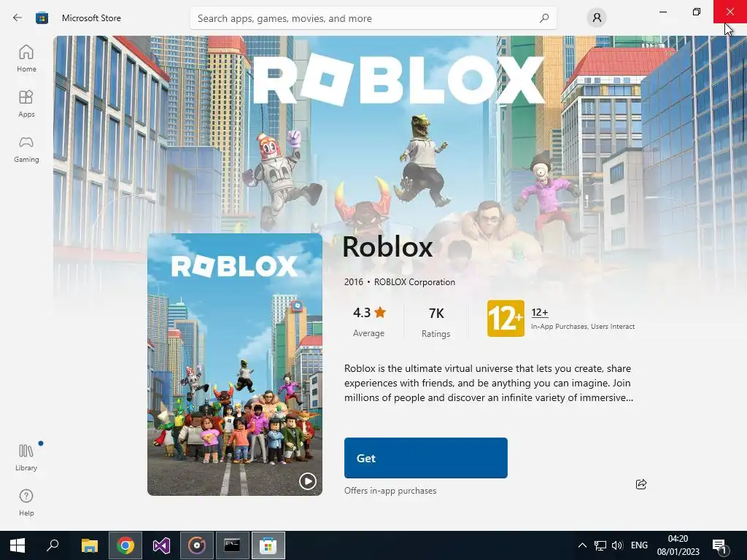
Task: Open the circular orange app in taskbar
Action: (197, 545)
